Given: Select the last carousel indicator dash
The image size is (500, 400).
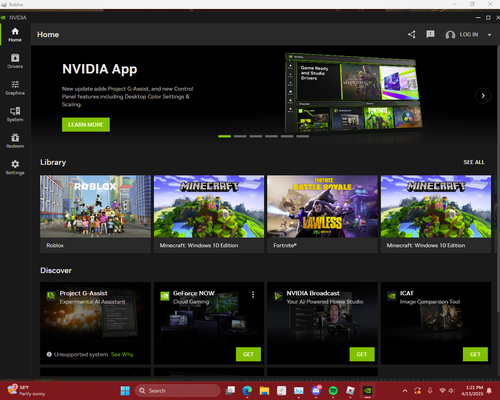Looking at the screenshot, I should (x=302, y=136).
